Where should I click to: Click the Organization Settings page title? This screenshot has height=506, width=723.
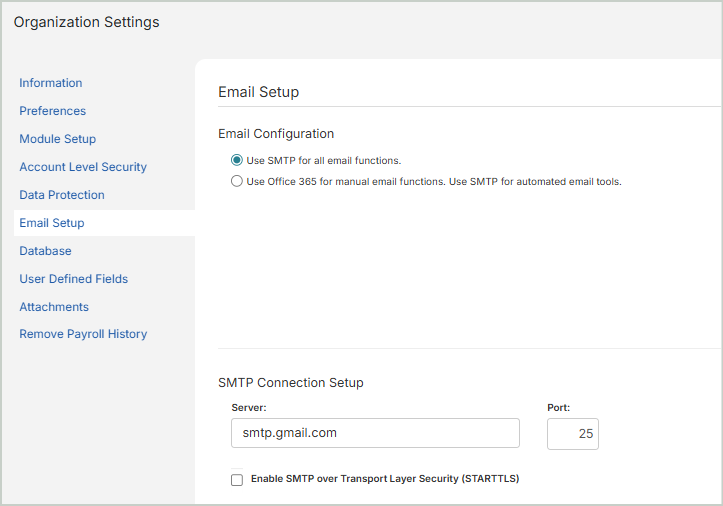click(86, 22)
